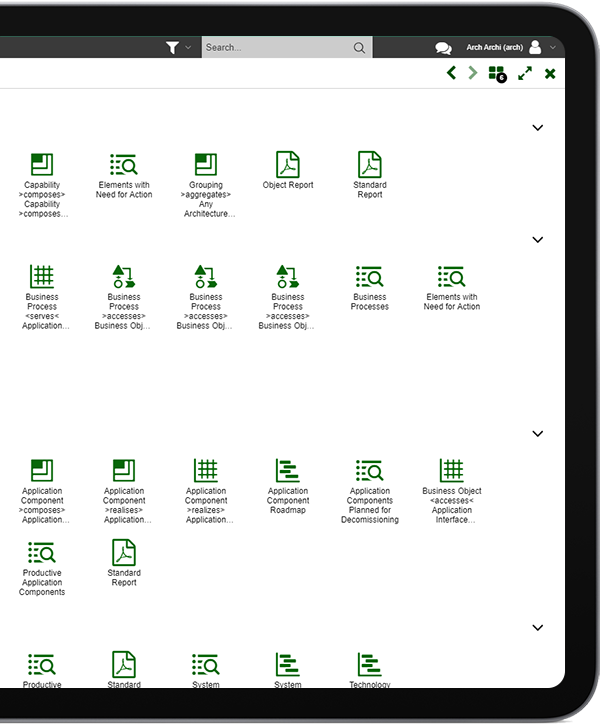
Task: Open the Application Component Roadmap
Action: [288, 485]
